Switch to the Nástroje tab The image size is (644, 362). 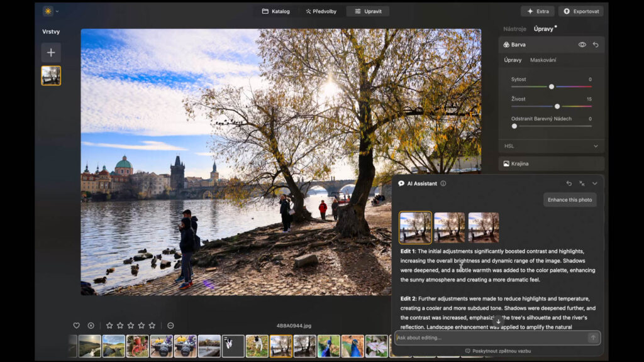pos(514,29)
